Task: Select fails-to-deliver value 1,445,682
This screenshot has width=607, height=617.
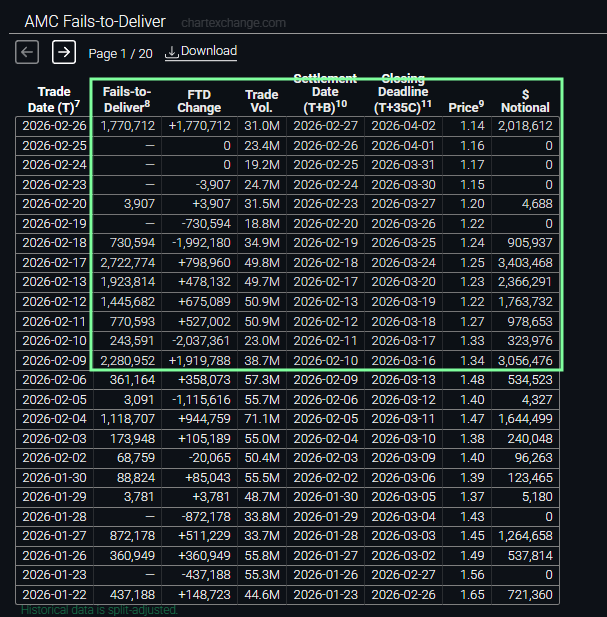Action: point(127,302)
